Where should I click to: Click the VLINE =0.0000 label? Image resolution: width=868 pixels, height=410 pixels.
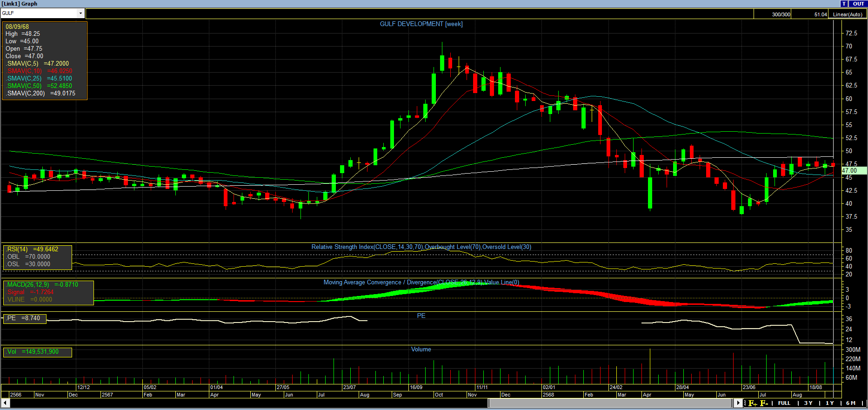click(x=30, y=299)
